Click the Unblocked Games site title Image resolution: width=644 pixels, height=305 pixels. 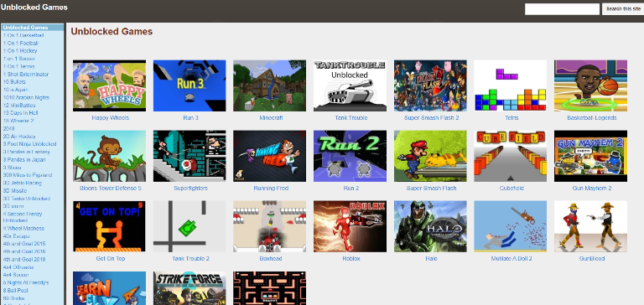pyautogui.click(x=34, y=8)
